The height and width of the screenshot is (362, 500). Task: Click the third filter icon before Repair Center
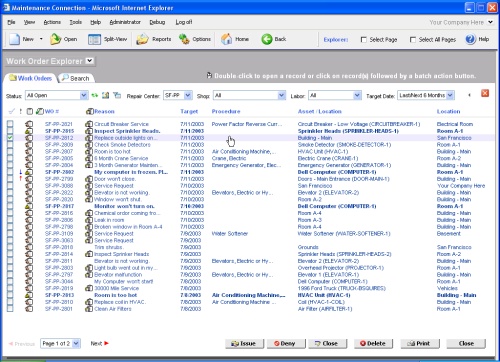click(117, 95)
